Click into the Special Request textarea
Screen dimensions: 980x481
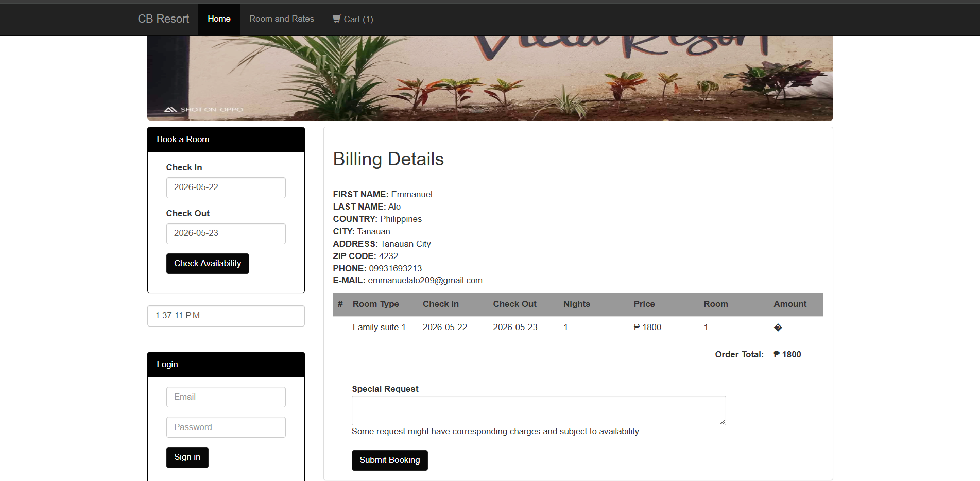click(x=539, y=410)
